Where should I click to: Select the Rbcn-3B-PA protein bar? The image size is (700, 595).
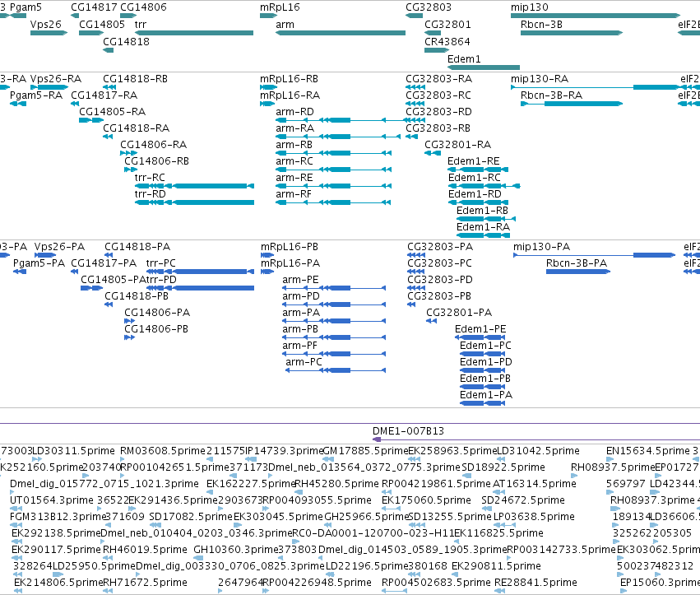point(578,272)
